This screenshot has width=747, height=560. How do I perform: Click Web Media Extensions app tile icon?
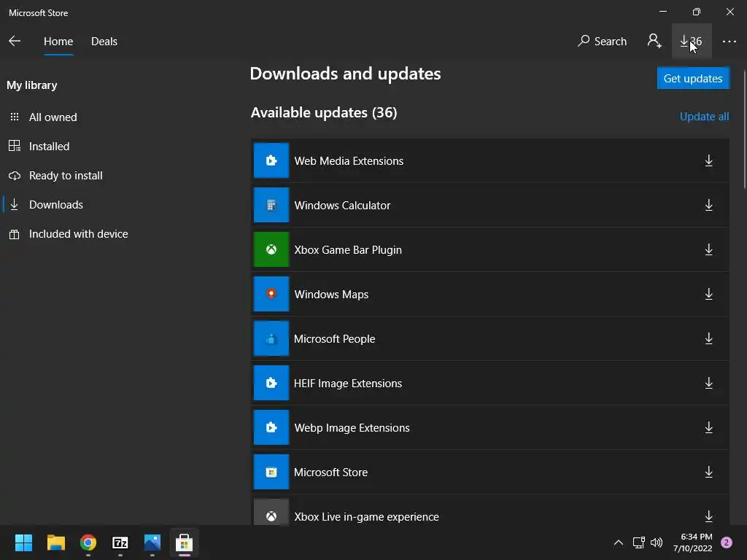[x=271, y=160]
